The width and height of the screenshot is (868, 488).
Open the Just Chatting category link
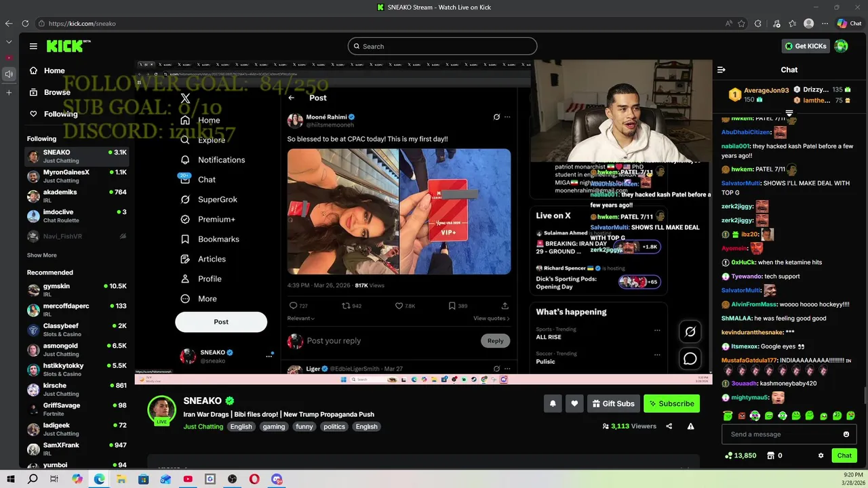(203, 426)
